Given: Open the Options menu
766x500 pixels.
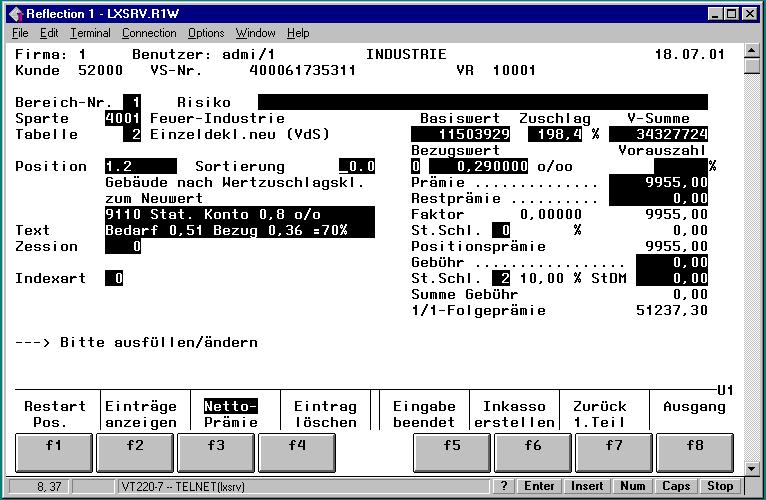Looking at the screenshot, I should pyautogui.click(x=206, y=33).
